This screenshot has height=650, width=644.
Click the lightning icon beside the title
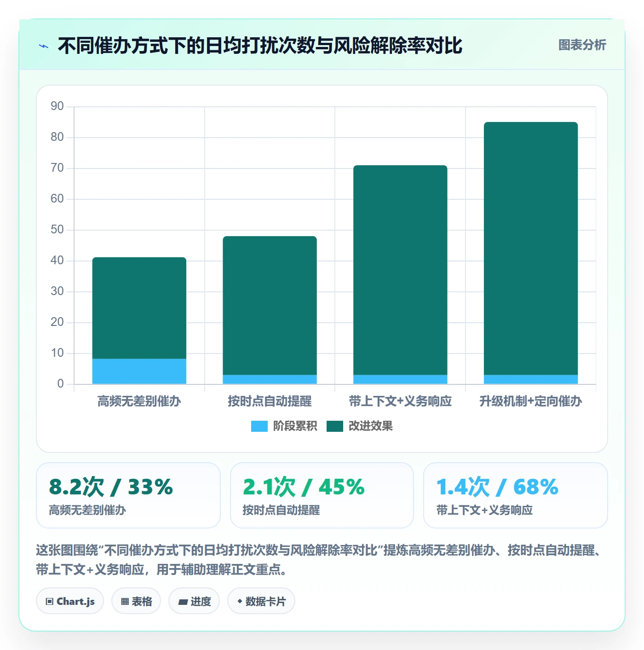pos(44,46)
